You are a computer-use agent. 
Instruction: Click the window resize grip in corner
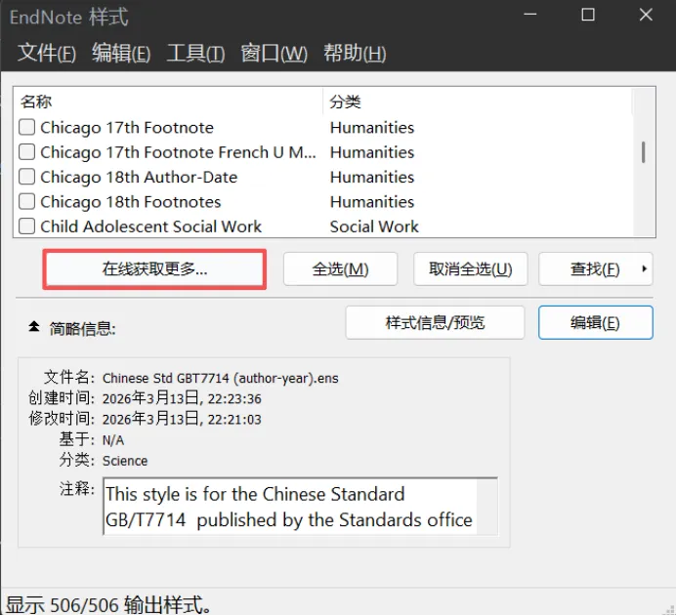[669, 608]
